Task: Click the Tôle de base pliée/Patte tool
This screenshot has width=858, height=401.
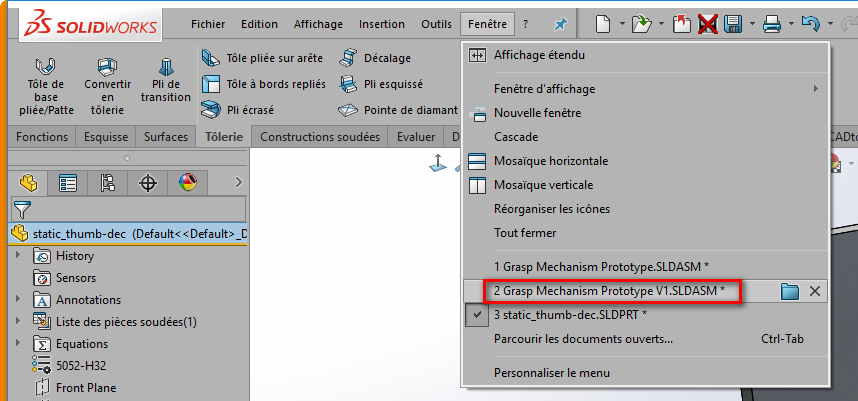Action: 46,85
